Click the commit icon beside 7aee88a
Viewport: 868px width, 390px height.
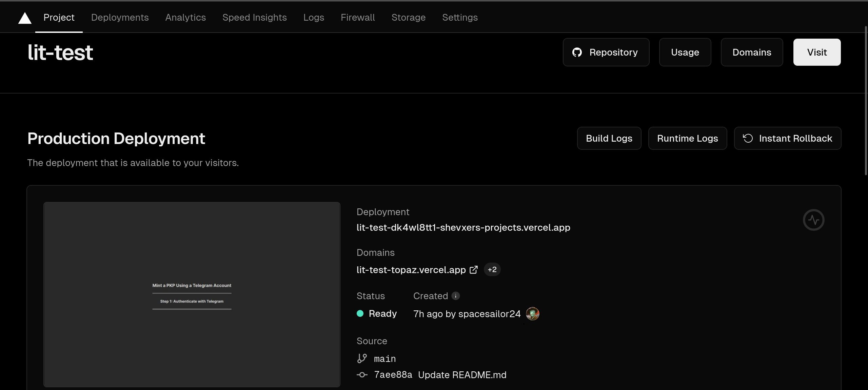[x=362, y=375]
